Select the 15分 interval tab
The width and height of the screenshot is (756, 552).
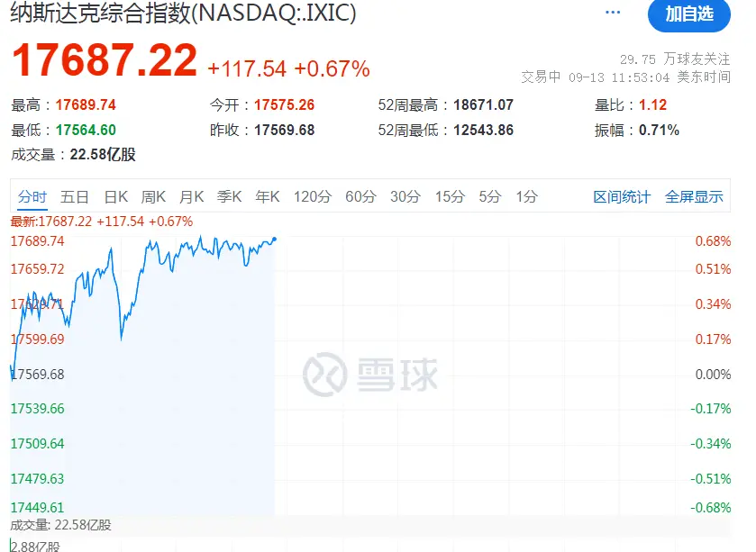(x=450, y=196)
